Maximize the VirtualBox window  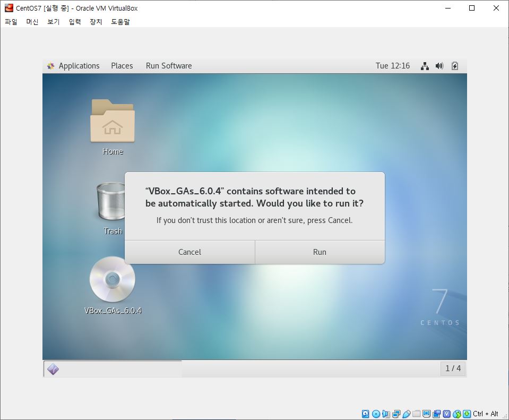[472, 8]
